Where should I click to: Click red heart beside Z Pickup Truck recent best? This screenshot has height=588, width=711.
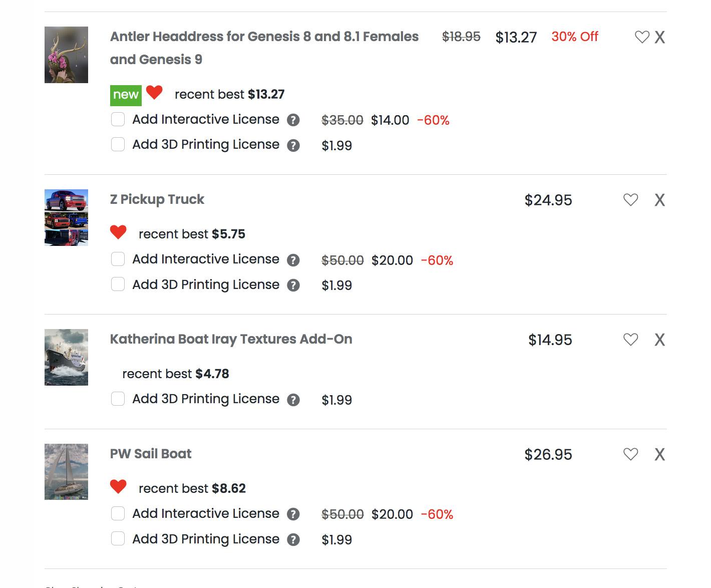click(118, 232)
